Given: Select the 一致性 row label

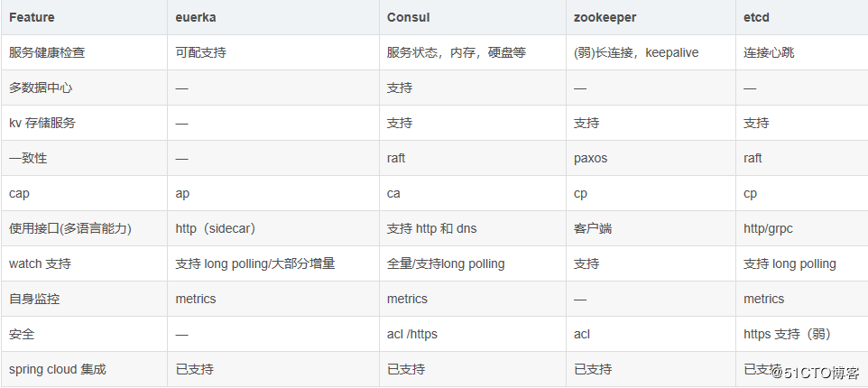Looking at the screenshot, I should 27,158.
